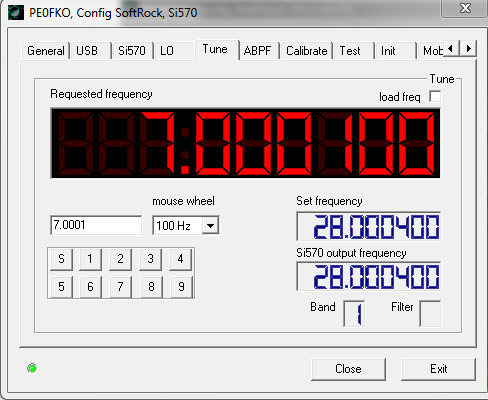Switch to the Calibrate tab
The width and height of the screenshot is (488, 400).
[x=307, y=51]
